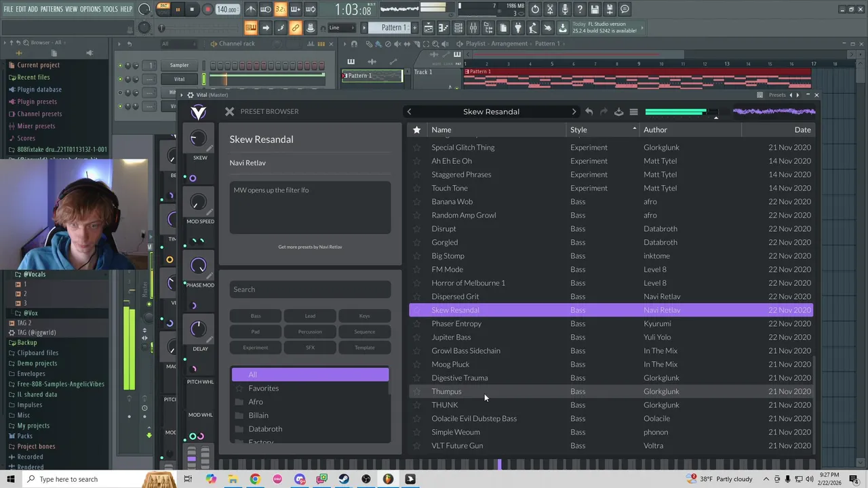Go to next preset with right arrow
Viewport: 868px width, 488px height.
coord(574,111)
